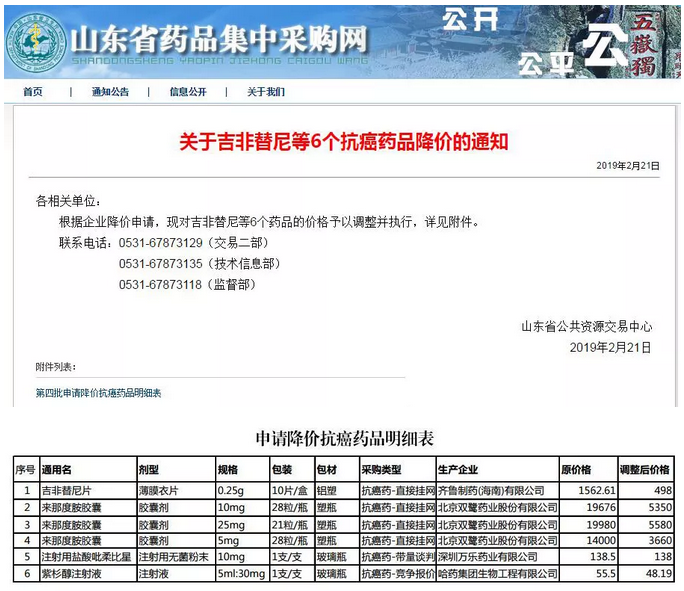Click signature 山东省公共资源交易中心
This screenshot has height=591, width=684.
coord(587,326)
